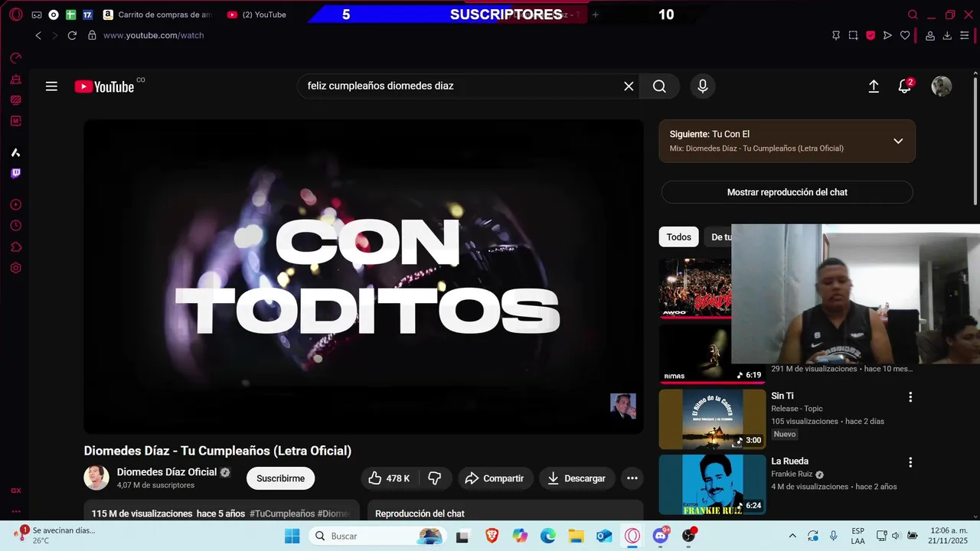Viewport: 980px width, 551px height.
Task: Open the YouTube account avatar menu
Action: 941,86
